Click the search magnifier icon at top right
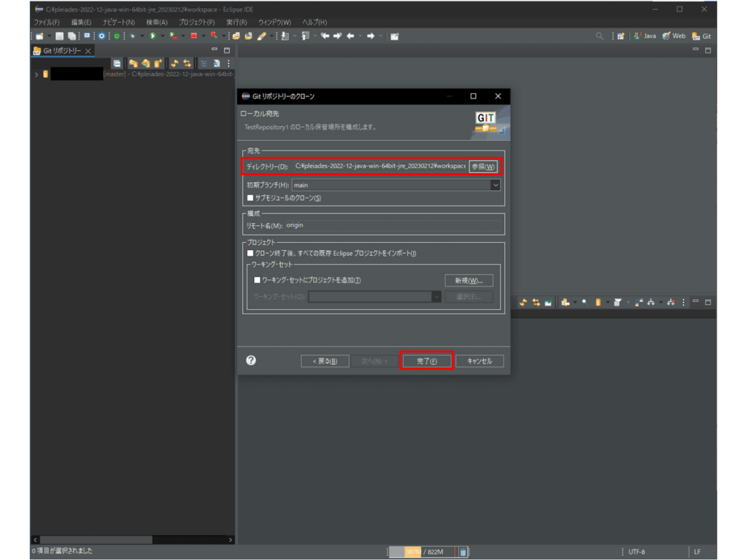This screenshot has height=560, width=747. 600,36
